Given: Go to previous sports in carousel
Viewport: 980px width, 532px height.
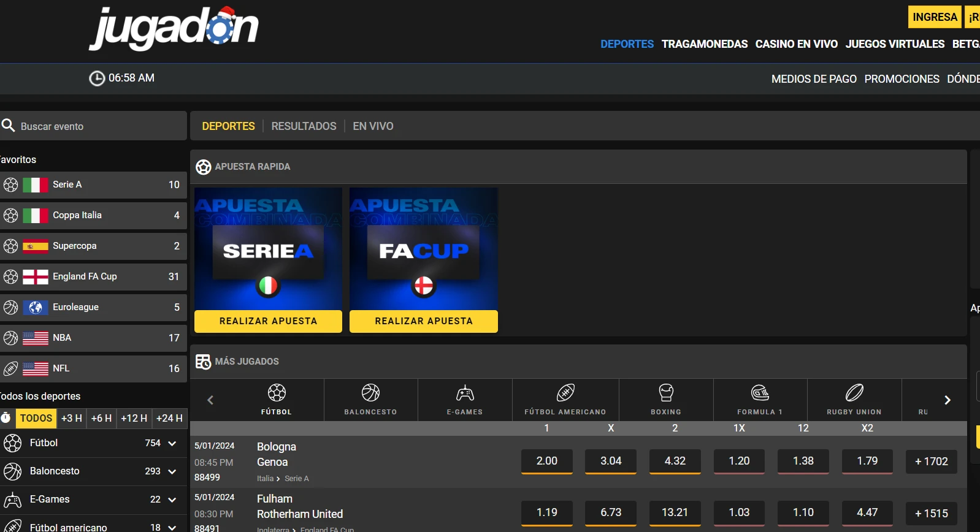Looking at the screenshot, I should [210, 400].
